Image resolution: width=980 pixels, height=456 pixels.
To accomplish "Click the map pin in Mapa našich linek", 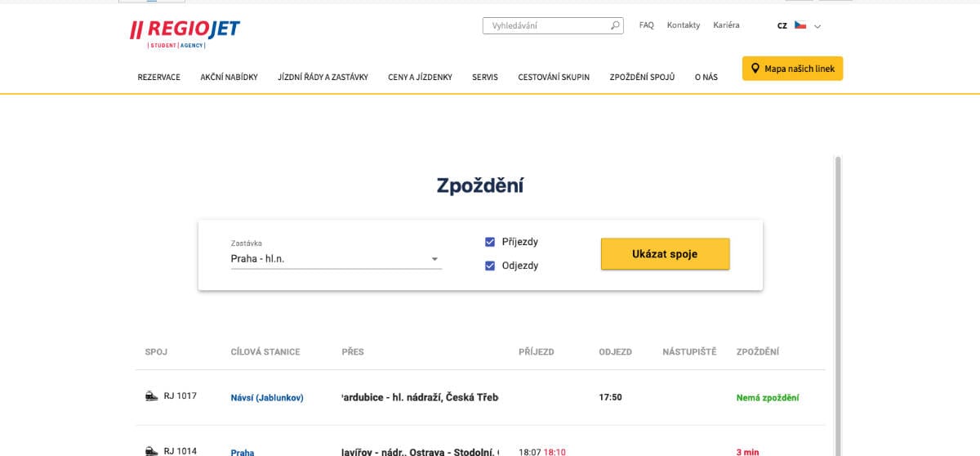I will tap(756, 69).
